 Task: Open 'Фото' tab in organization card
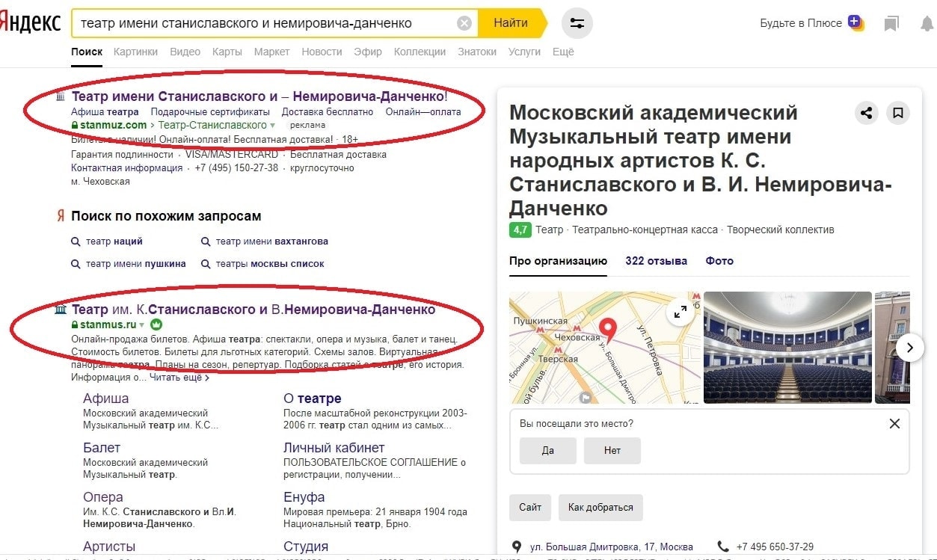tap(719, 261)
